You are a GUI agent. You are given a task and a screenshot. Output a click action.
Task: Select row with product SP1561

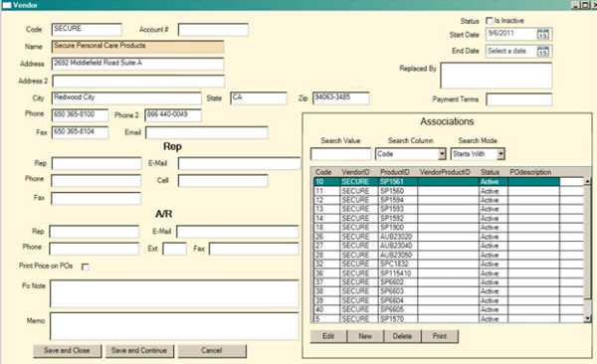[x=437, y=182]
